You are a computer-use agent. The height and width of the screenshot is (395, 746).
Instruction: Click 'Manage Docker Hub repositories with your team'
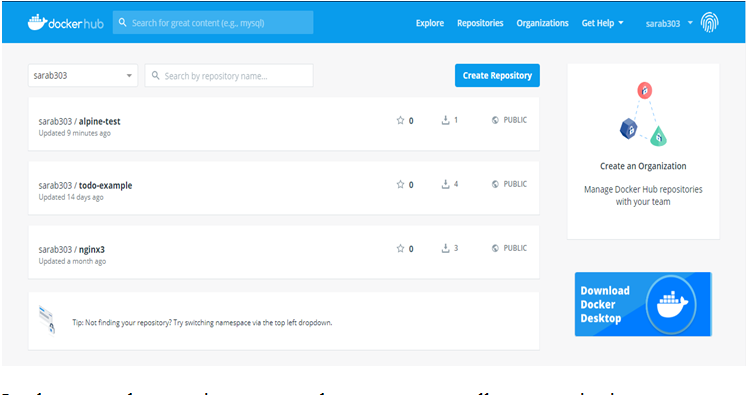(643, 196)
